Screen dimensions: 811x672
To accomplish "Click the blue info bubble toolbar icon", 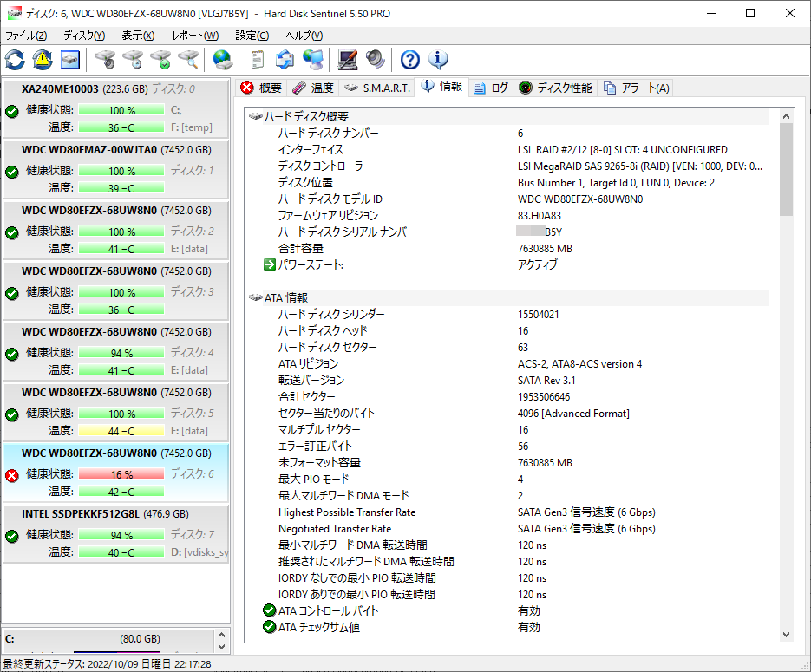I will [437, 60].
